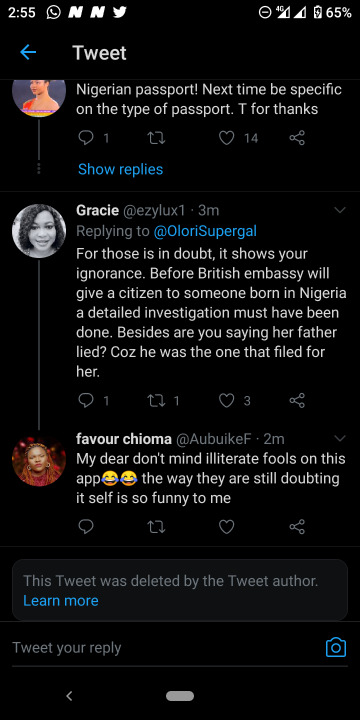Like Gracie's tweet with heart icon
The image size is (360, 720).
[226, 400]
